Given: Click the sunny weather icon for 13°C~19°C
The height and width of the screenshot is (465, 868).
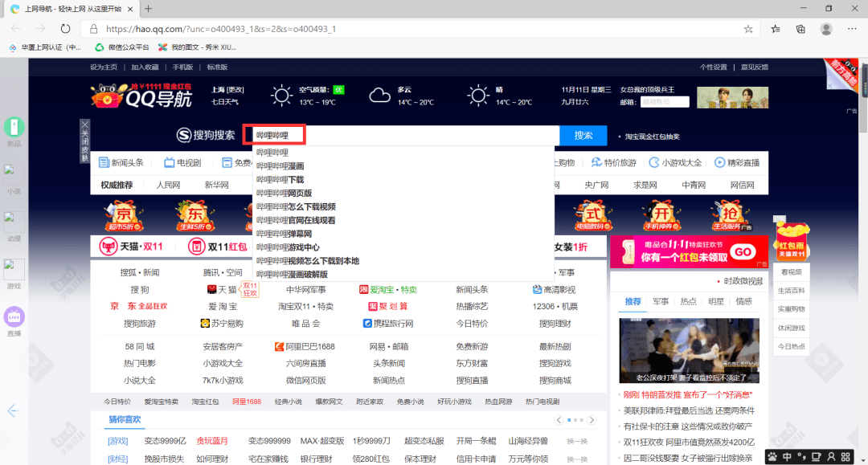Looking at the screenshot, I should click(281, 96).
